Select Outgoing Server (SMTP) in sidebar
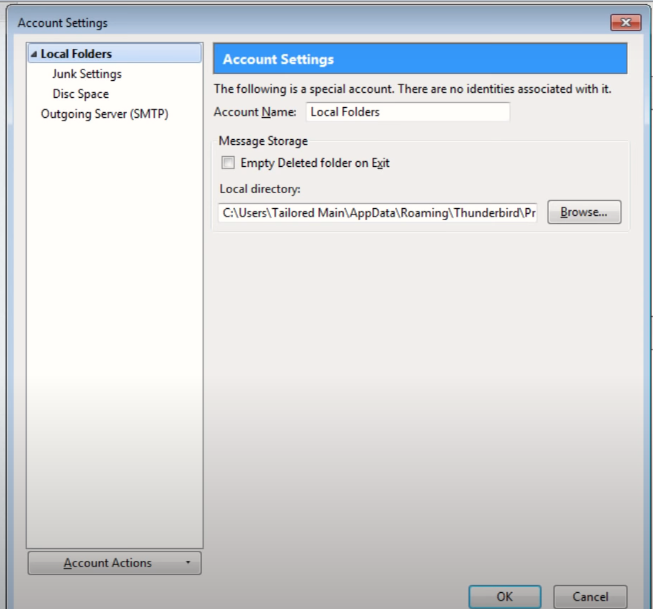Viewport: 653px width, 609px height. [105, 114]
